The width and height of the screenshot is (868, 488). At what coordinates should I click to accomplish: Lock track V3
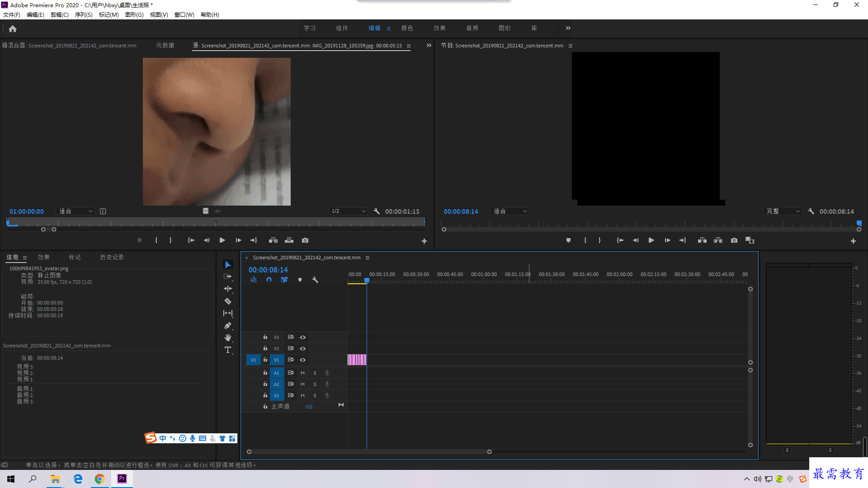pos(265,337)
